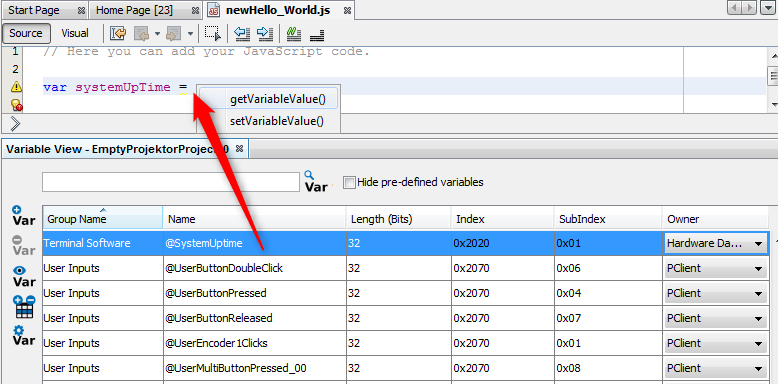
Task: Click the table columns plus-minus icon
Action: (23, 307)
